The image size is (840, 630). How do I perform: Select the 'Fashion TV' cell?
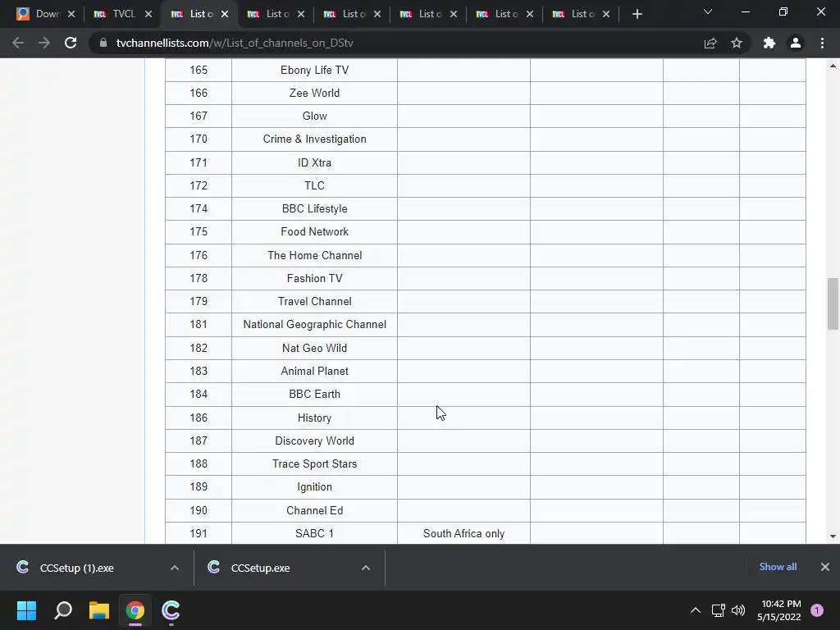(x=314, y=279)
